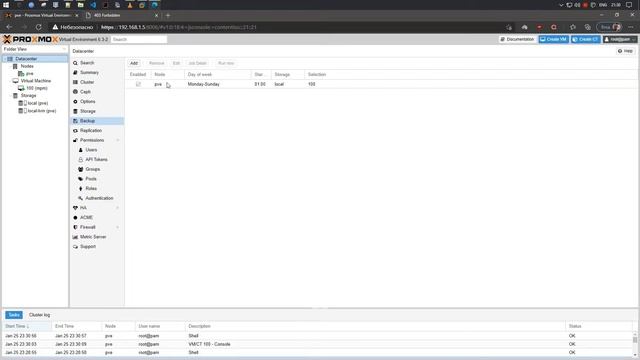The image size is (640, 360).
Task: Sort by Enabled column header
Action: (x=138, y=75)
